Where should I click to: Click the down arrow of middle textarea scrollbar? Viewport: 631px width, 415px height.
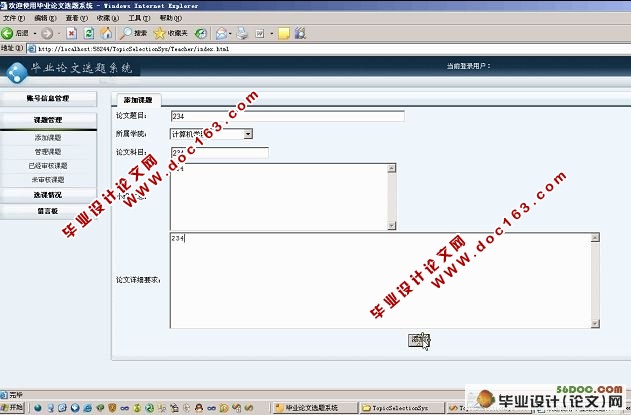(x=392, y=225)
